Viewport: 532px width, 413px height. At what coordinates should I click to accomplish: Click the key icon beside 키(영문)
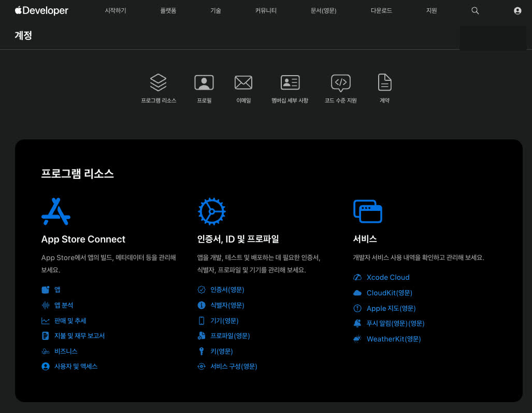pyautogui.click(x=202, y=351)
